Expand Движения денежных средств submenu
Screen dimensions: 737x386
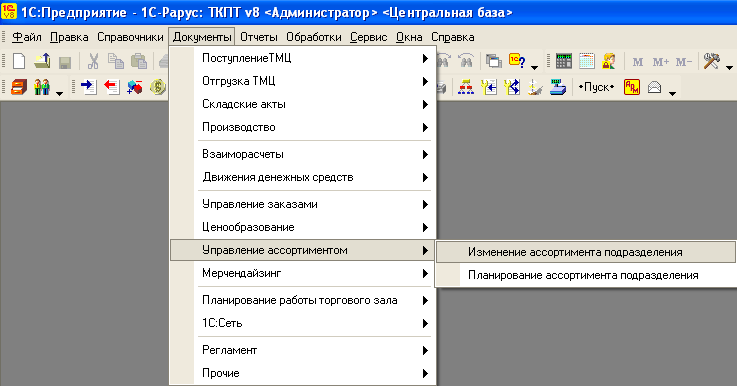click(303, 177)
